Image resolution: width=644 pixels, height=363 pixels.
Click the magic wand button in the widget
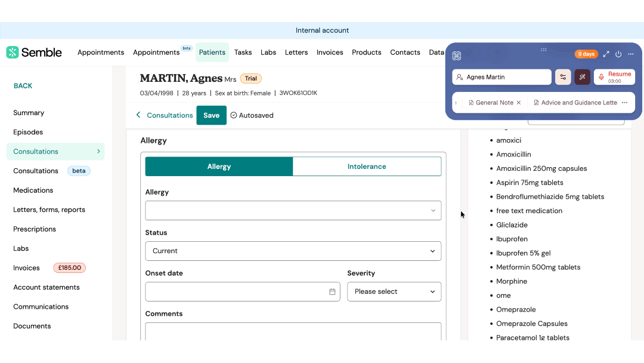click(x=583, y=77)
